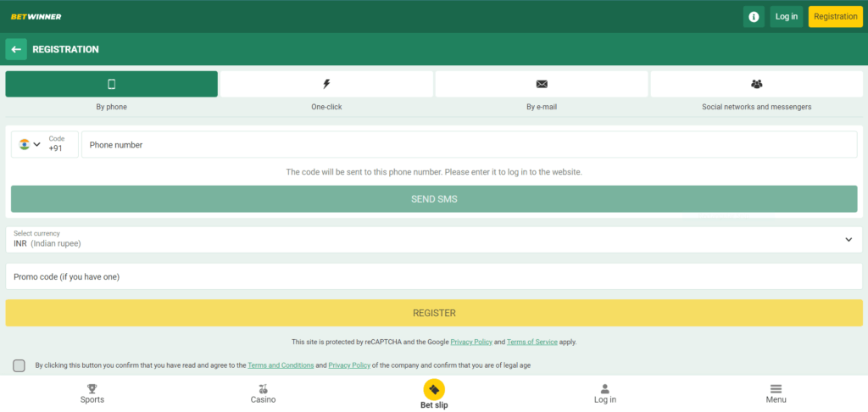Click the 'Casino' label in bottom bar
This screenshot has width=868, height=412.
click(263, 400)
